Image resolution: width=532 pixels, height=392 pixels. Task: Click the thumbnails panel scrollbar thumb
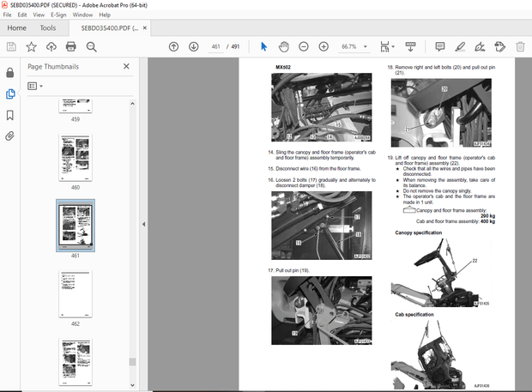pyautogui.click(x=132, y=362)
